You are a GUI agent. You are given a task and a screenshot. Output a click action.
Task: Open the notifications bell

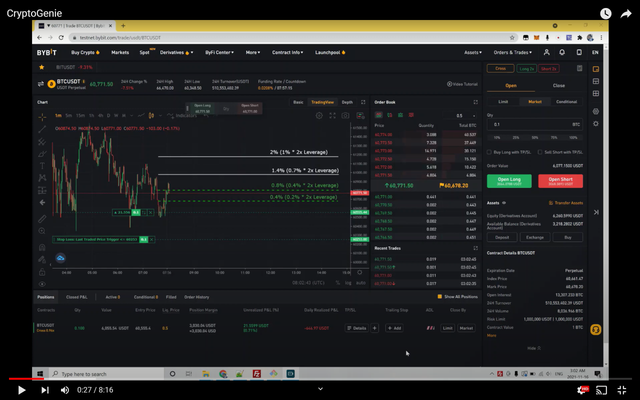tap(562, 52)
